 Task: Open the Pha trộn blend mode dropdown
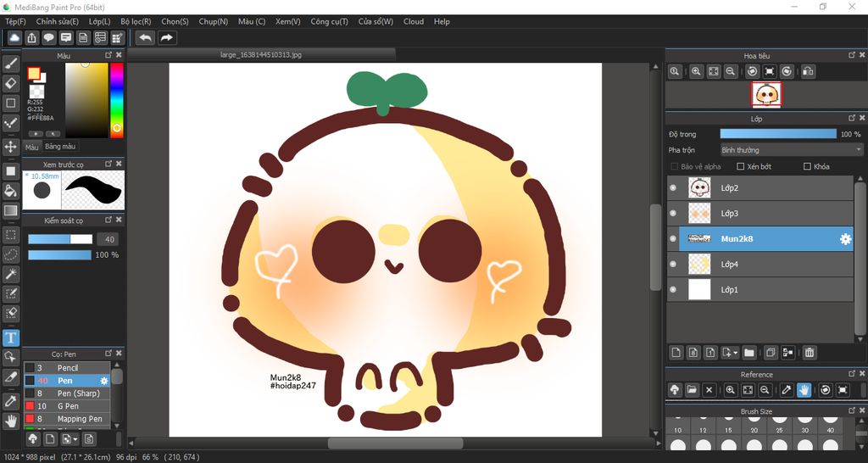792,150
